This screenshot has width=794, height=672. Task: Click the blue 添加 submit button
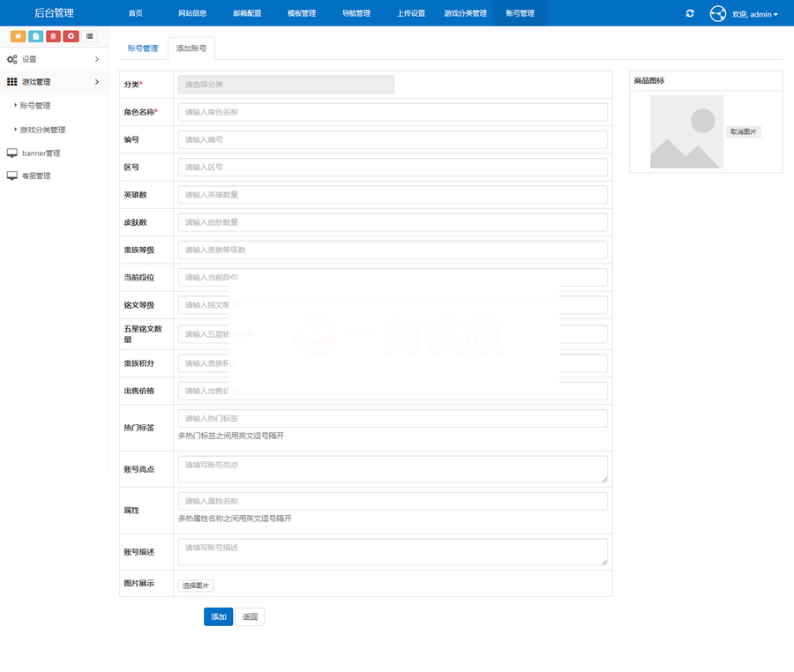pos(218,617)
